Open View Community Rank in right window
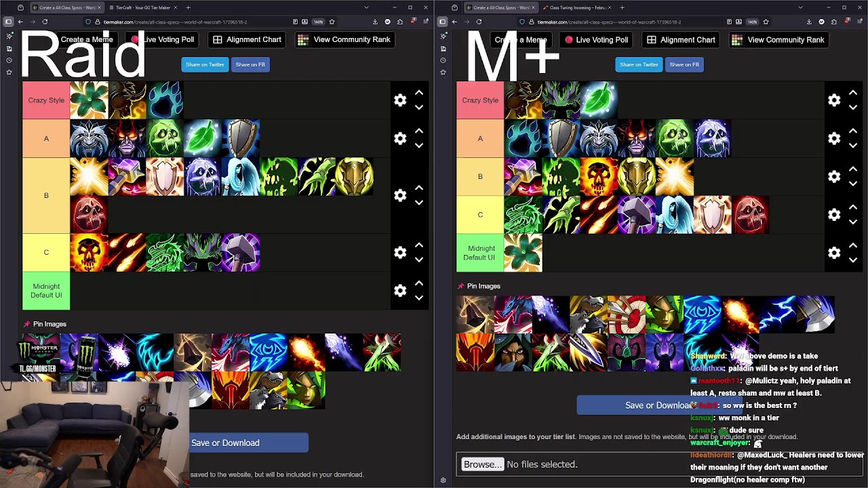The width and height of the screenshot is (868, 488). click(x=779, y=39)
